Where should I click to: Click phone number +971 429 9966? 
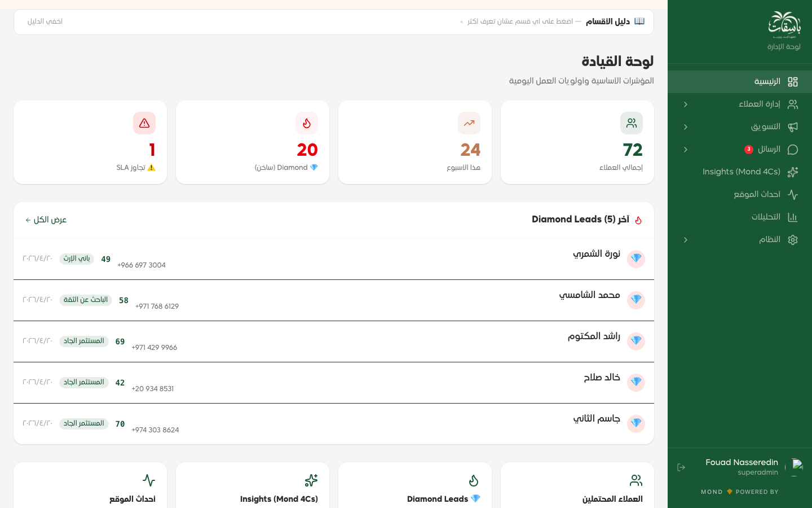[155, 348]
